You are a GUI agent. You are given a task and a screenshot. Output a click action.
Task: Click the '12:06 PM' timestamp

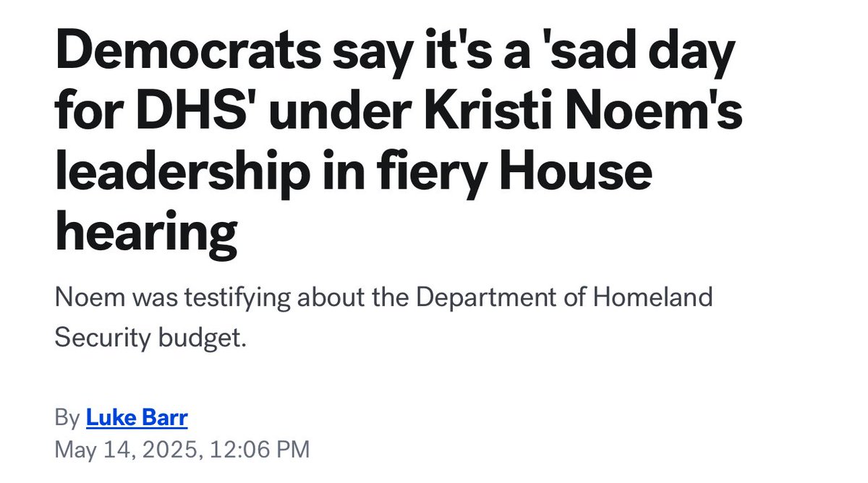[x=259, y=450]
